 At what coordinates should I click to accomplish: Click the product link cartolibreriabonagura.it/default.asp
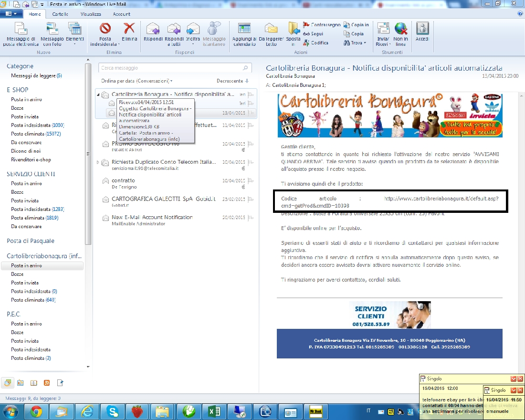441,199
